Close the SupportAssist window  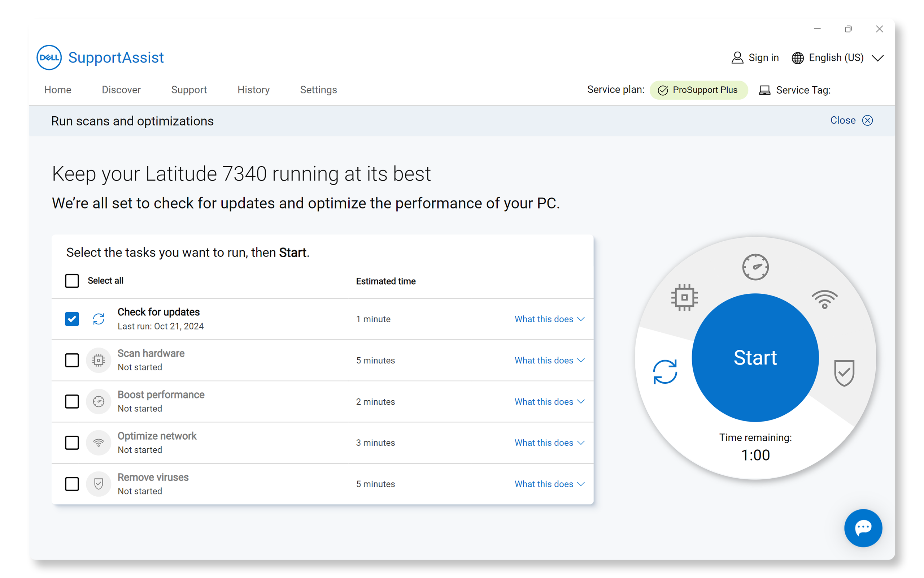[879, 29]
